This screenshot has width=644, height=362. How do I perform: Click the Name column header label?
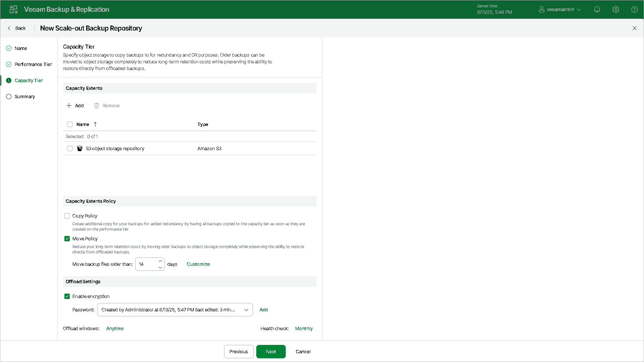(83, 124)
